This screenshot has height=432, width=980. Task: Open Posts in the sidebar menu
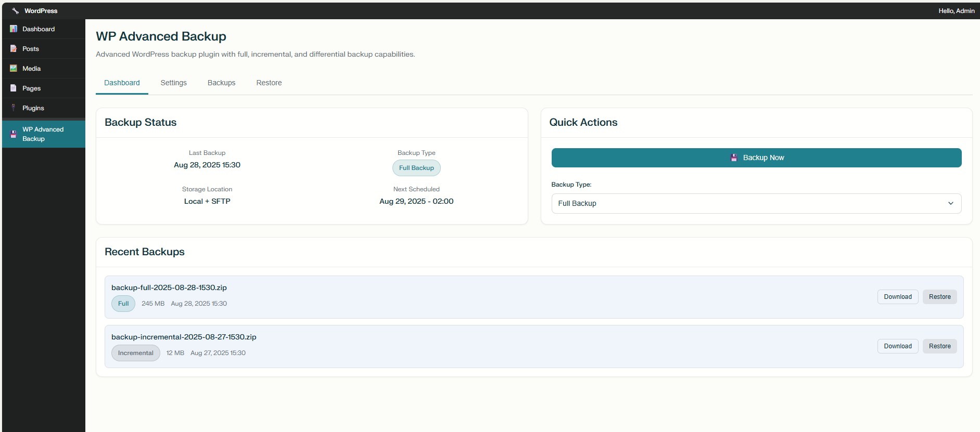[44, 49]
